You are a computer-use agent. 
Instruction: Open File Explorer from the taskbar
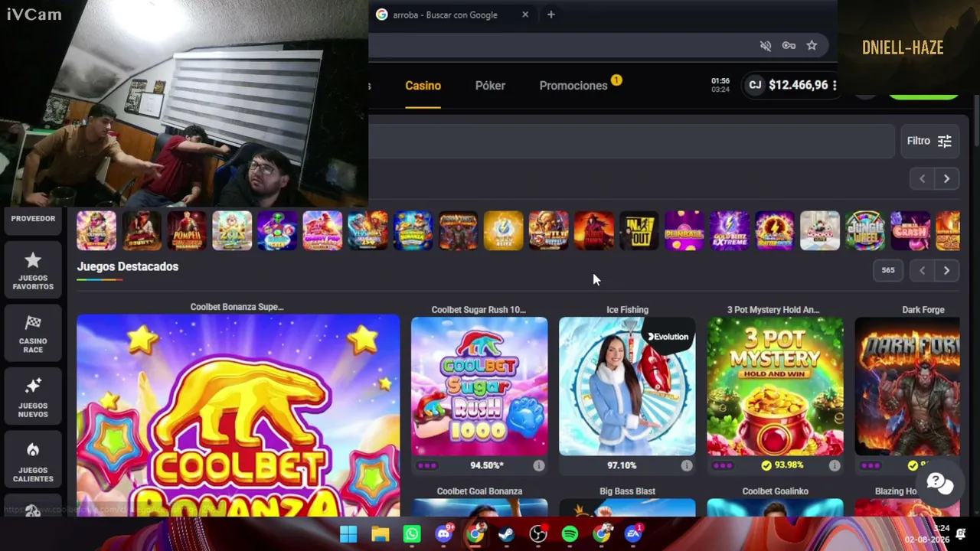tap(381, 533)
